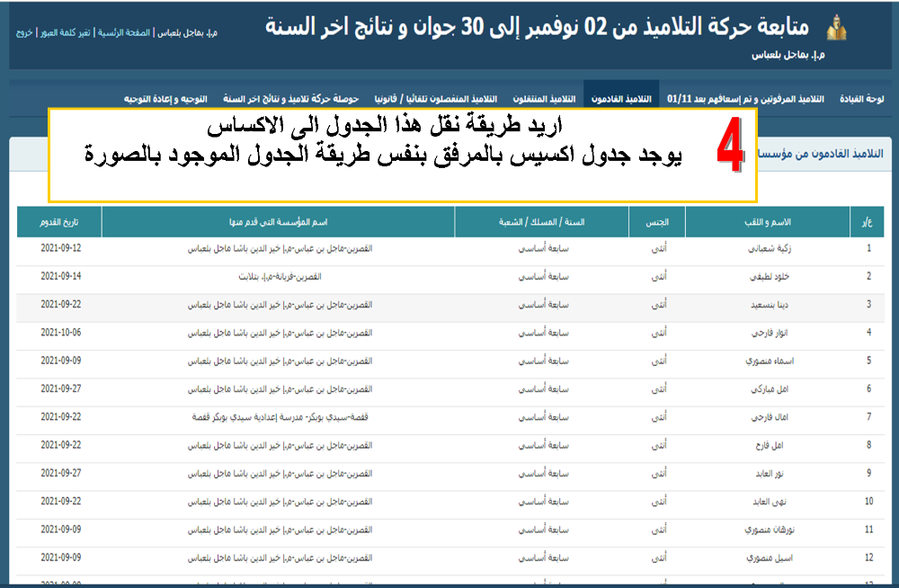Click the gold statue logo in the header

click(x=836, y=28)
